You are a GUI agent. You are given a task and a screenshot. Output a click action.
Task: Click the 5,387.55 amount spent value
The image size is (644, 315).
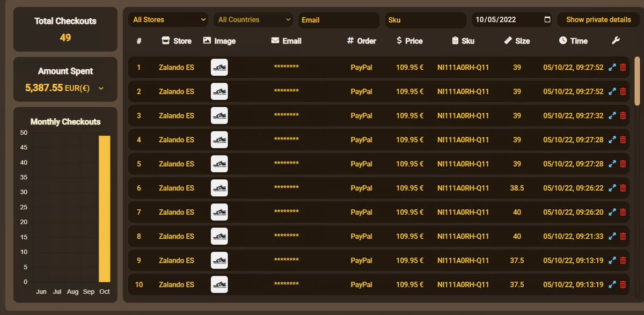click(44, 88)
